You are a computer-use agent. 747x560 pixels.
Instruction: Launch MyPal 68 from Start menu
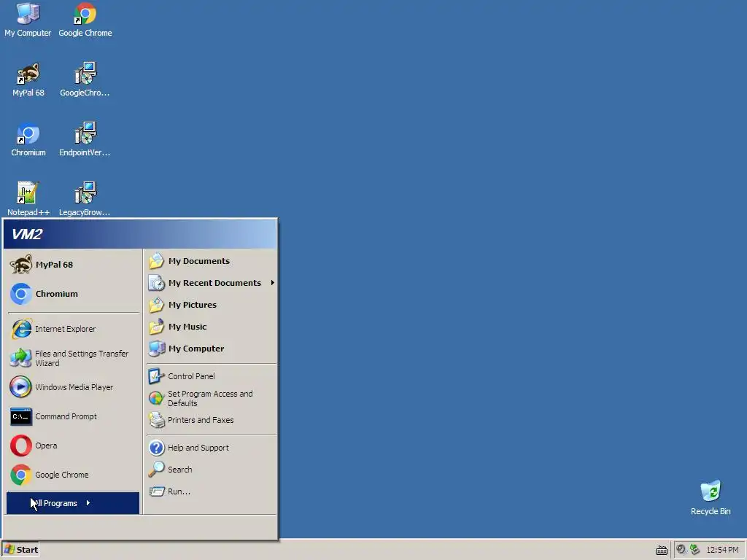[74, 265]
